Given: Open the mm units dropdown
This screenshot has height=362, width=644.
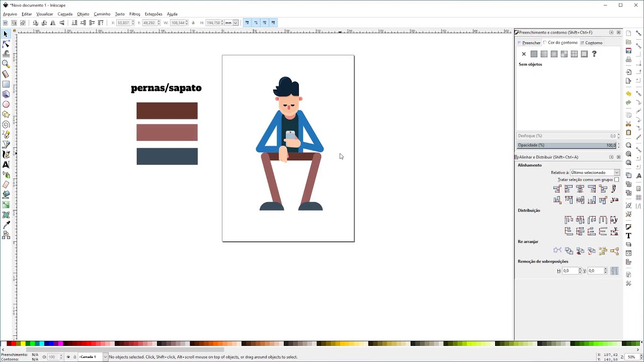Looking at the screenshot, I should tap(231, 23).
